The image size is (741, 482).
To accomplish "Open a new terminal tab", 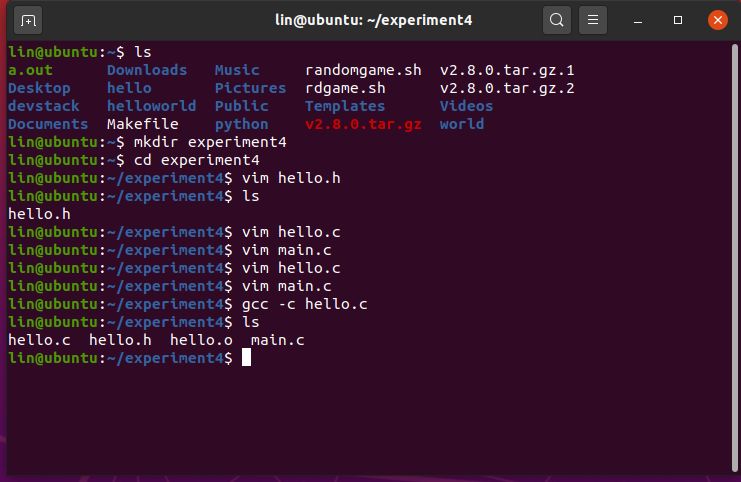I will point(28,19).
